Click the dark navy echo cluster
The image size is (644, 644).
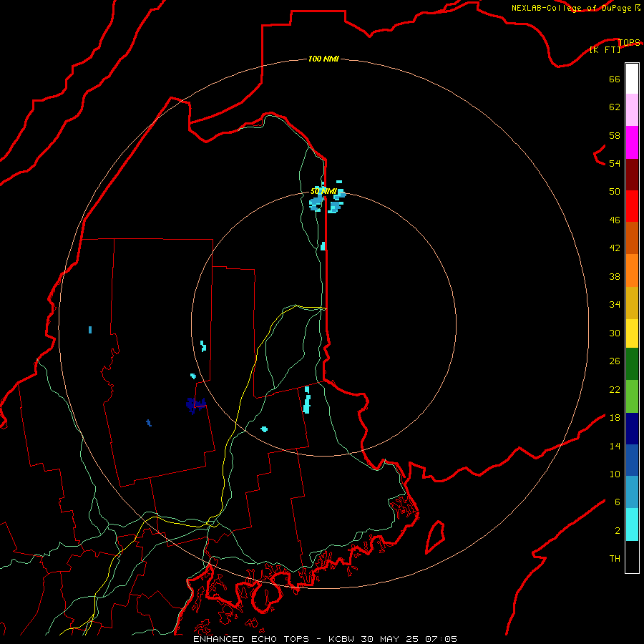pyautogui.click(x=196, y=404)
